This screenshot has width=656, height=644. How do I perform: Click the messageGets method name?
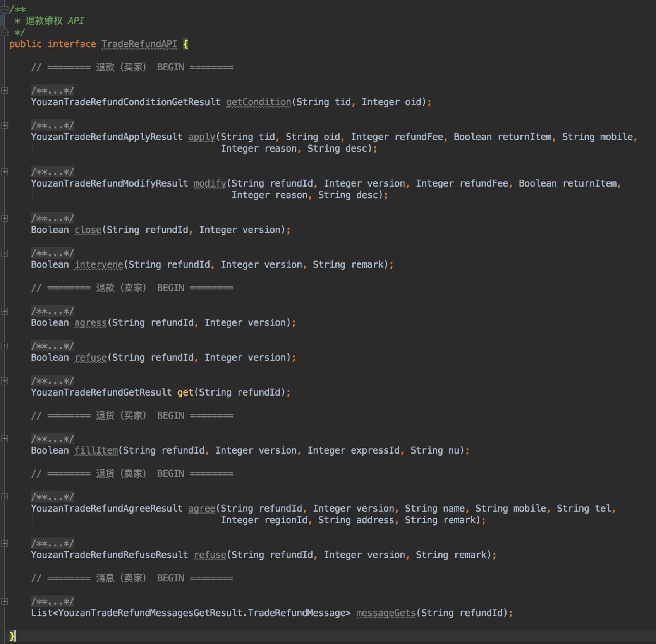pyautogui.click(x=386, y=613)
